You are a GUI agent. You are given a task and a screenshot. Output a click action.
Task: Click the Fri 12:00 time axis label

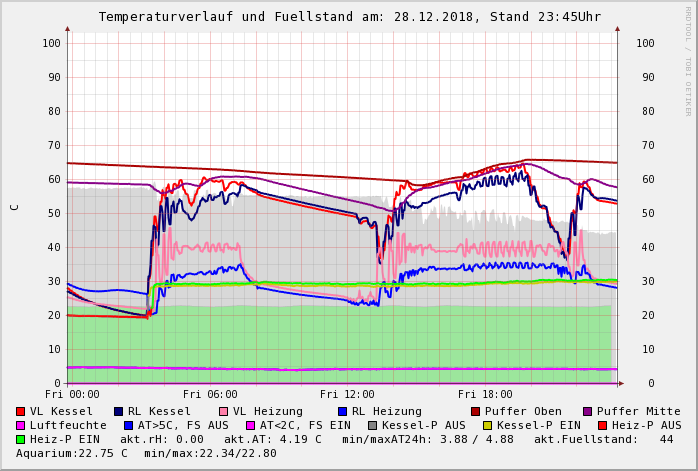347,395
